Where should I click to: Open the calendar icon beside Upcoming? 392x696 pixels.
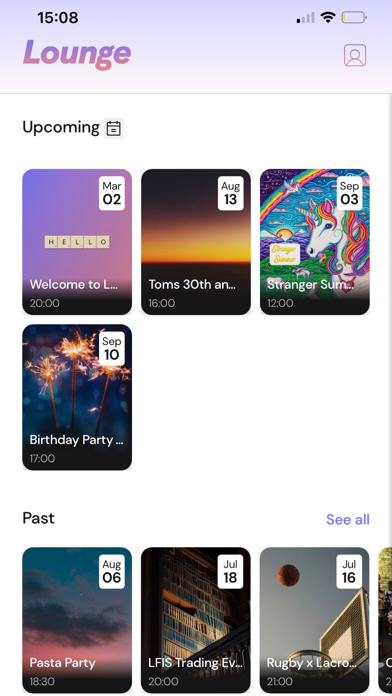pyautogui.click(x=114, y=128)
